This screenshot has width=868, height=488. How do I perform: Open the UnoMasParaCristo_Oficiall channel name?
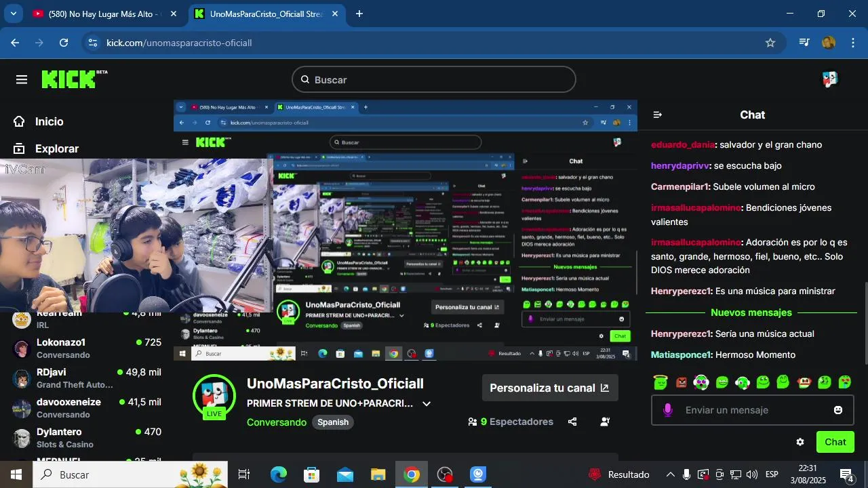pos(335,384)
